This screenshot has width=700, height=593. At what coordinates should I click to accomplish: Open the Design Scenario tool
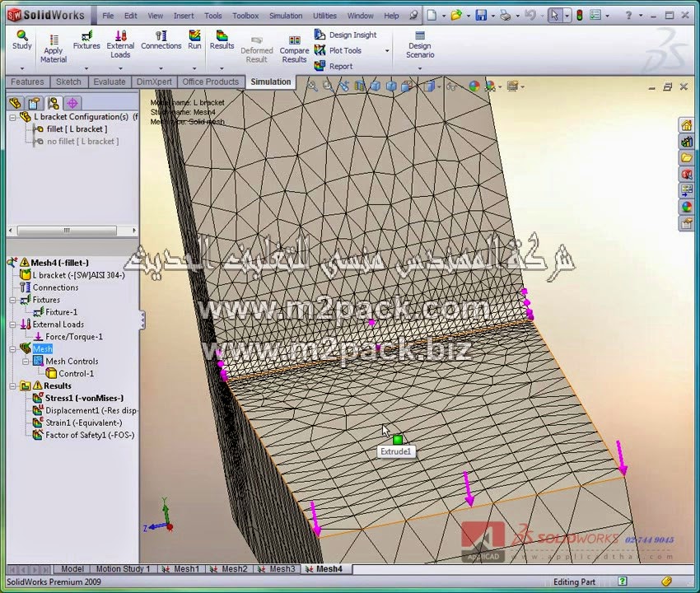(x=420, y=44)
